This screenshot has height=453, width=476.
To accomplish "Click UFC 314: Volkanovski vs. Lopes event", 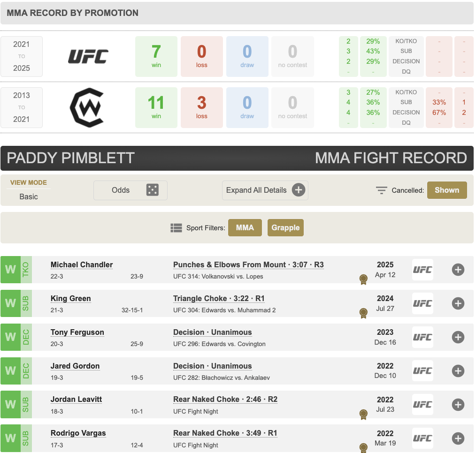I will [218, 277].
